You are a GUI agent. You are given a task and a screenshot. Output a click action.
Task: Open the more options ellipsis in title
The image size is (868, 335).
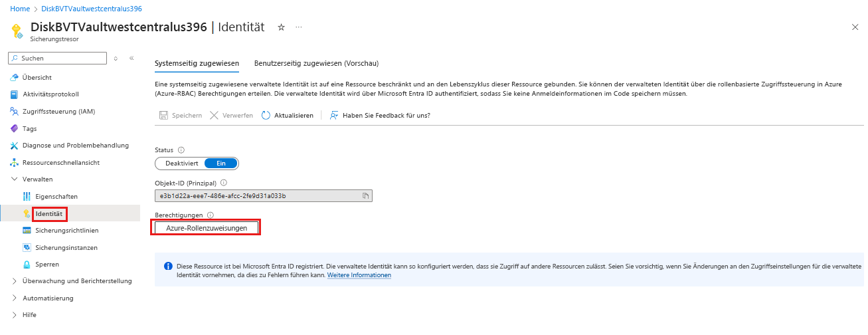point(299,27)
